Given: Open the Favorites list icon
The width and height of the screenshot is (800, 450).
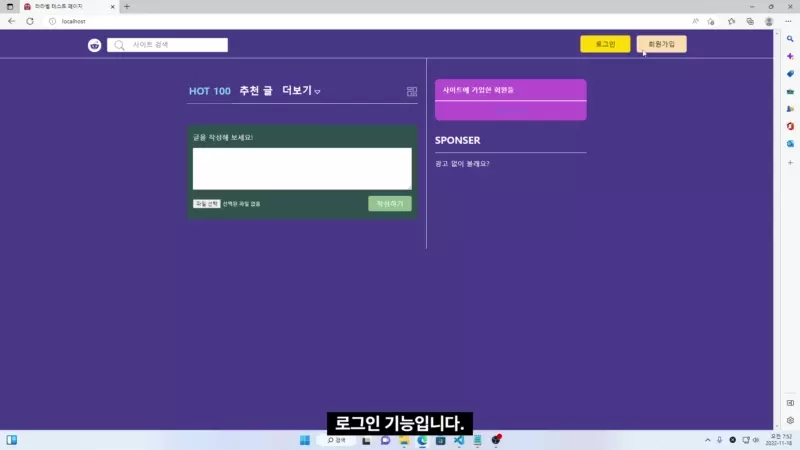Looking at the screenshot, I should coord(731,21).
